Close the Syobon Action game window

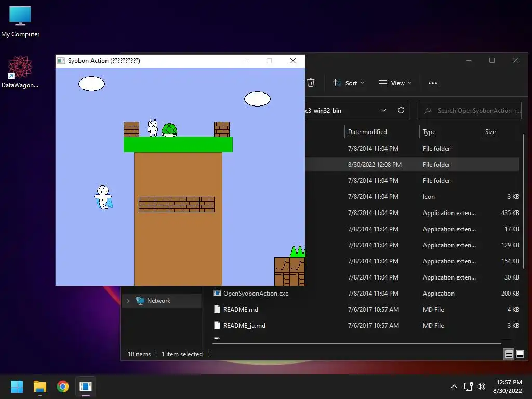293,61
